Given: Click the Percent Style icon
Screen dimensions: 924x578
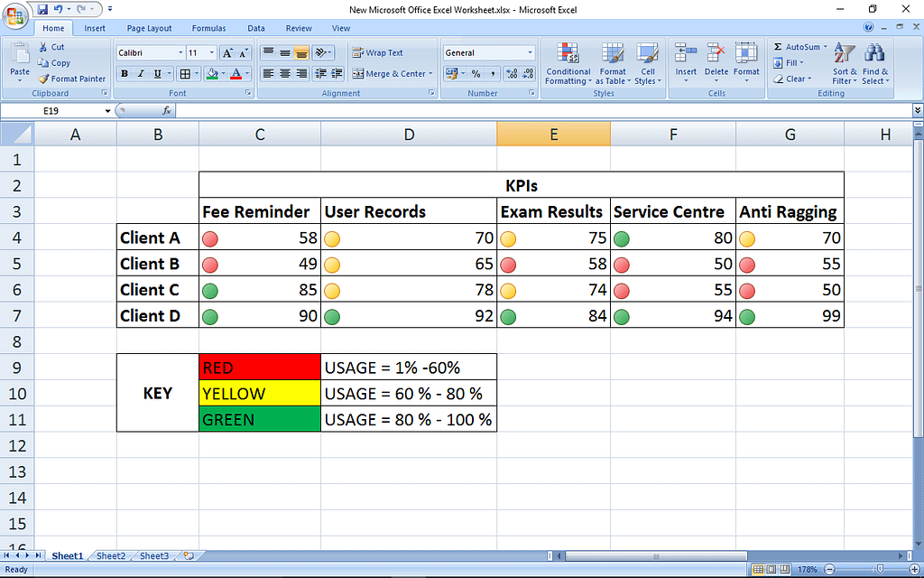Looking at the screenshot, I should 476,73.
